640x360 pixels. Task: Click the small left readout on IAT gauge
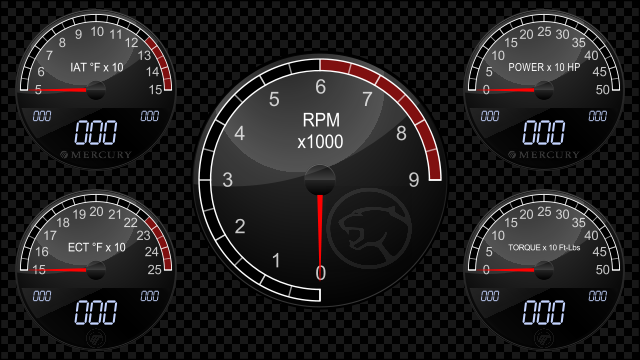click(42, 116)
